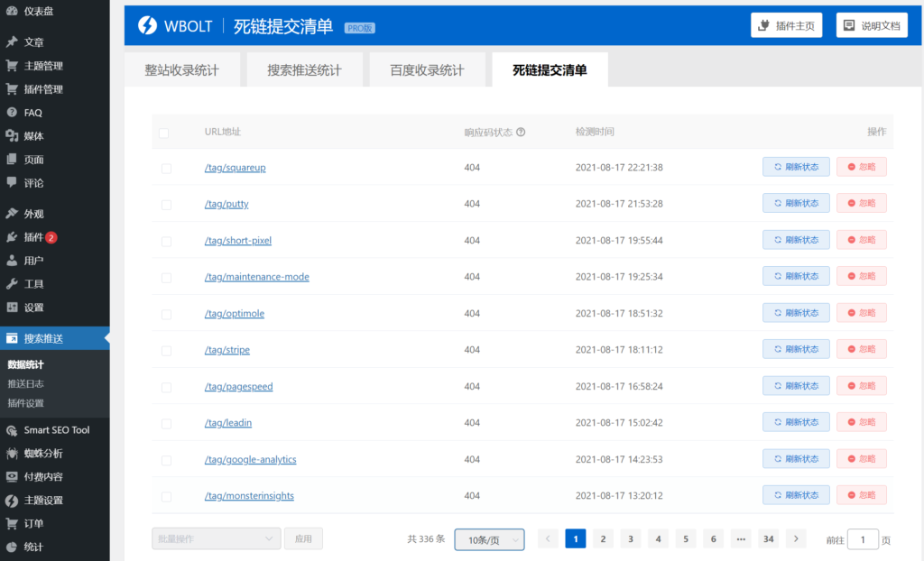Toggle the select-all checkbox in table header
This screenshot has height=561, width=924.
pyautogui.click(x=163, y=133)
